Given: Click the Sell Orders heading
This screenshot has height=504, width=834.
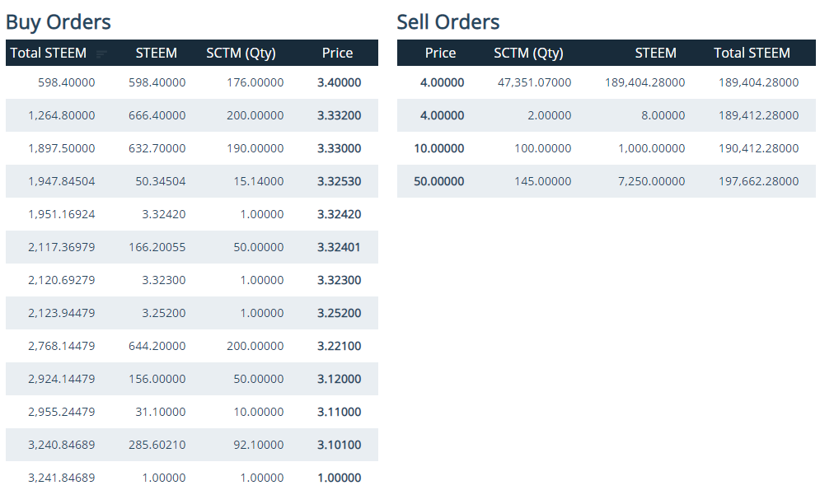Looking at the screenshot, I should 448,22.
